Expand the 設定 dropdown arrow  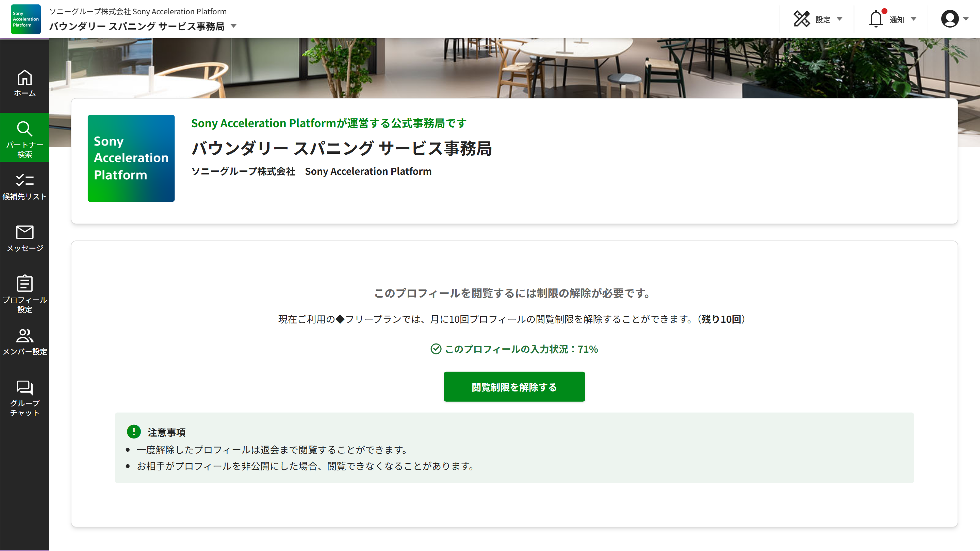click(840, 19)
